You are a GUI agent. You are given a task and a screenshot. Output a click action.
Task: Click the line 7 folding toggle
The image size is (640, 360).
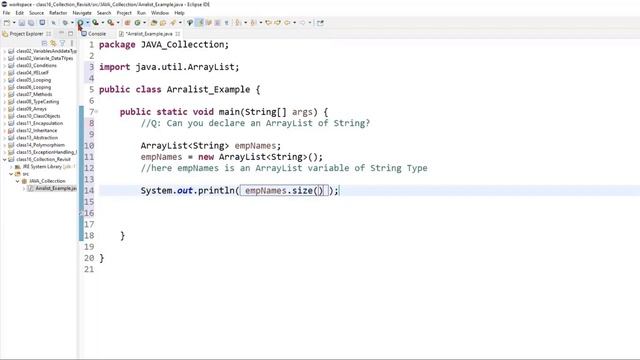coord(96,112)
